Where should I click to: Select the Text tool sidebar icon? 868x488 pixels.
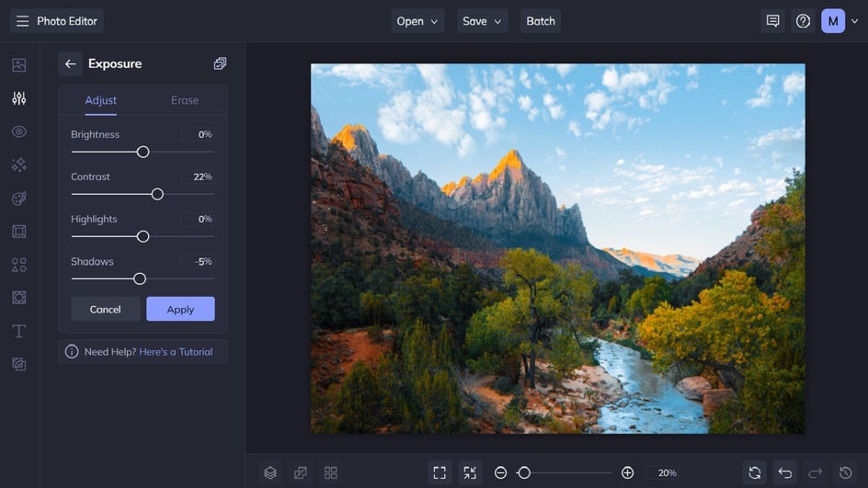pos(18,331)
